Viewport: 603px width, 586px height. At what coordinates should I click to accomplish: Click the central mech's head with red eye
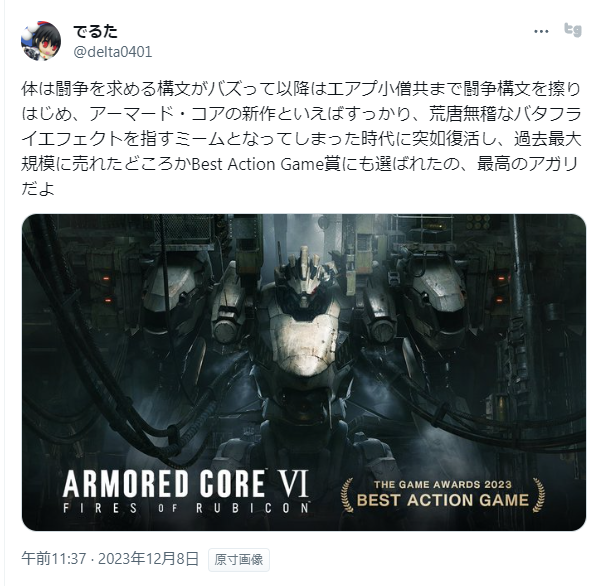click(305, 276)
